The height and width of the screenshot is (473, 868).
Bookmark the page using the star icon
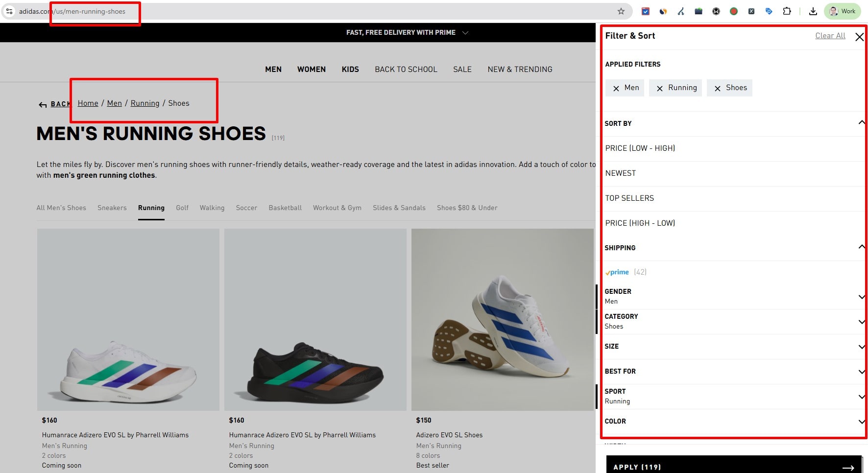621,11
